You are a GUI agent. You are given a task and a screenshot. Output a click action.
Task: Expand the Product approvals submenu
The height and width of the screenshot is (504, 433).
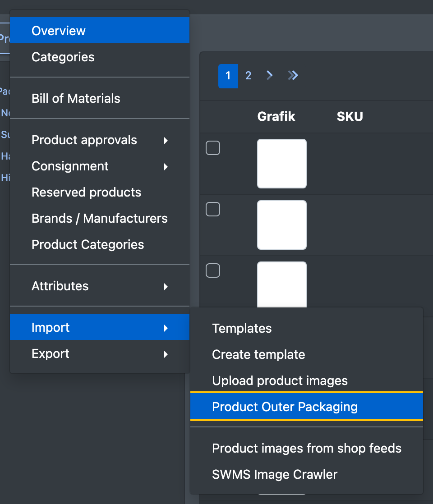click(x=100, y=140)
